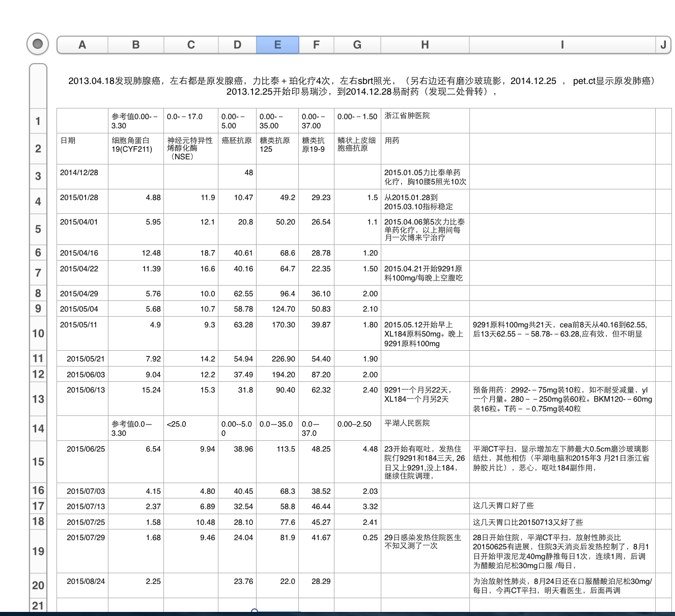This screenshot has height=616, width=675.
Task: Click the '<25.0' reference cell
Action: pyautogui.click(x=191, y=428)
